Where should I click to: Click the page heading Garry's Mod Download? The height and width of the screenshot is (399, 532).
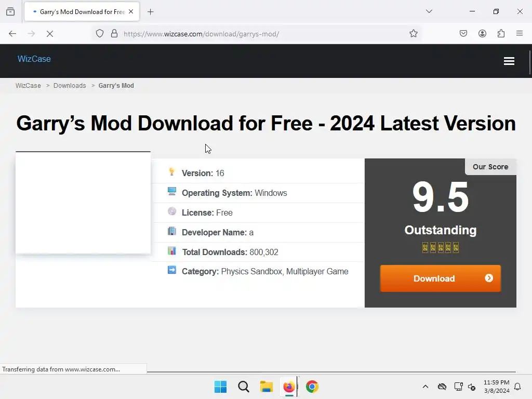point(266,123)
